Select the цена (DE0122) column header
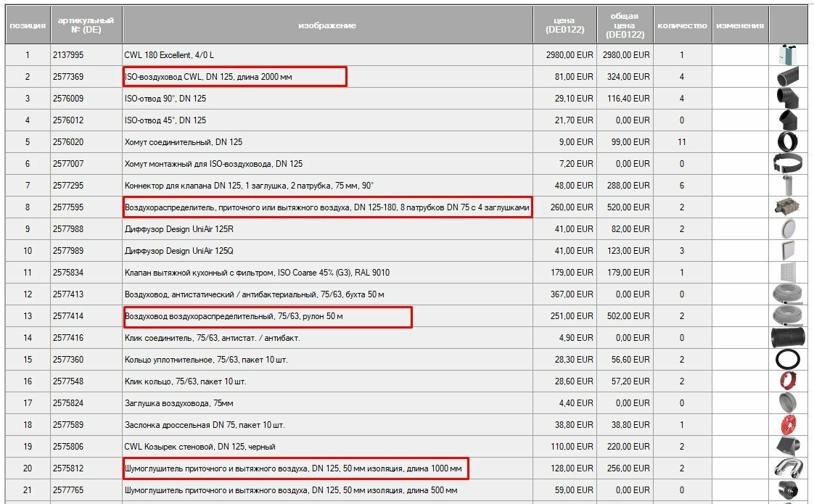Viewport: 814px width, 504px height. coord(565,25)
